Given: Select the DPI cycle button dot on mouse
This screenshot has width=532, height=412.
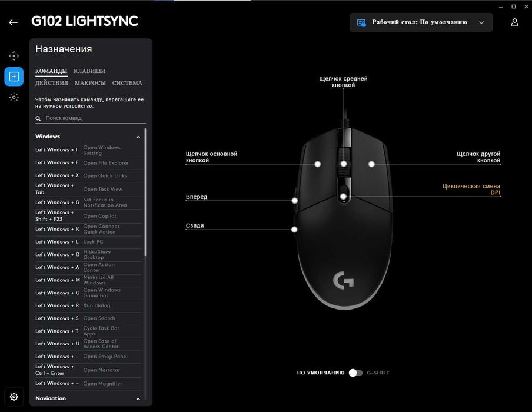Looking at the screenshot, I should tap(343, 197).
